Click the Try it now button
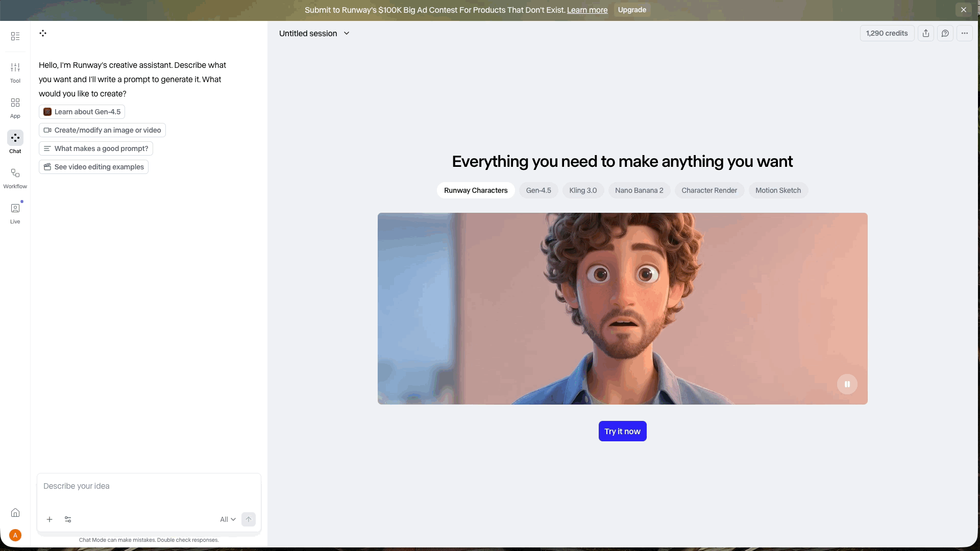This screenshot has width=980, height=551. [x=622, y=431]
